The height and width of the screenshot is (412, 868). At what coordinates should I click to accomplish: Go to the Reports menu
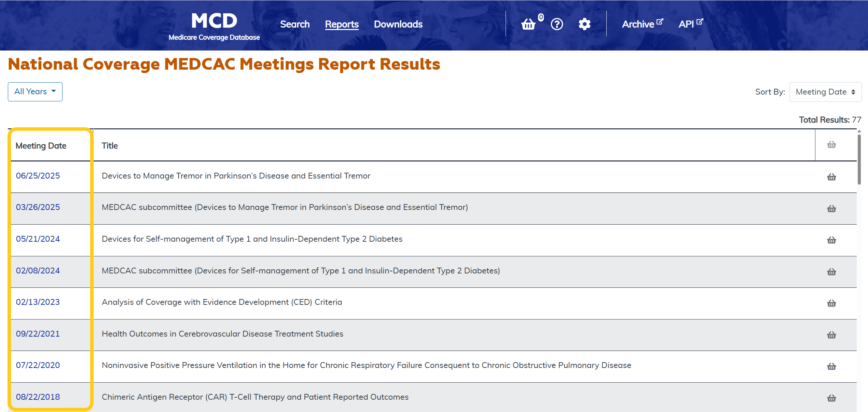(342, 24)
